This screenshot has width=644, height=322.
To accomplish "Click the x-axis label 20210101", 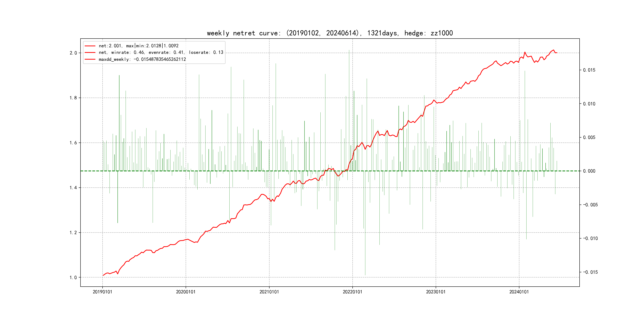I will coord(269,292).
